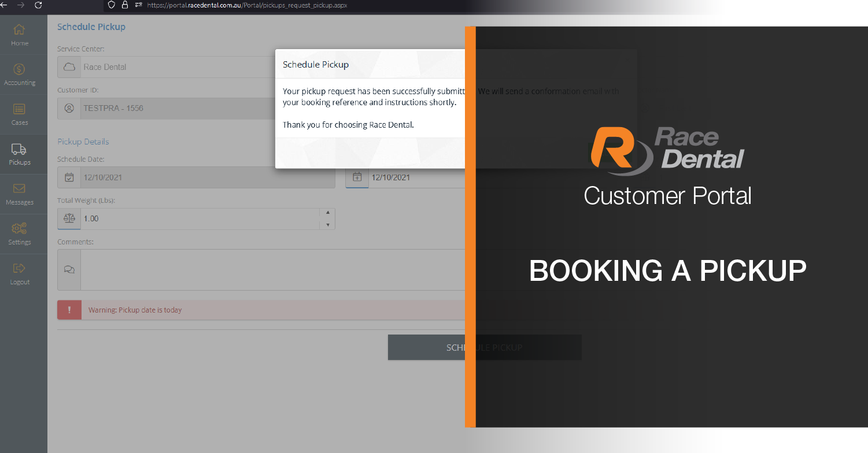
Task: Increase Total Weight with up arrow
Action: (328, 213)
